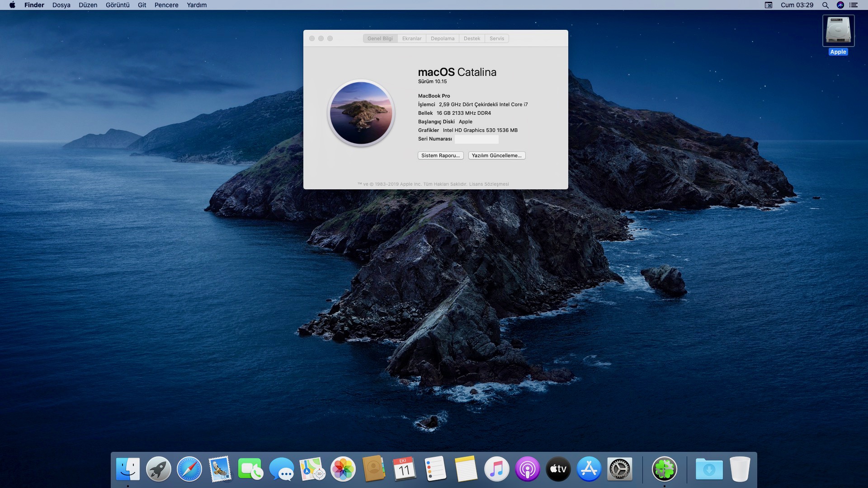Open the Apple menu in menu bar
This screenshot has width=868, height=488.
(x=12, y=5)
